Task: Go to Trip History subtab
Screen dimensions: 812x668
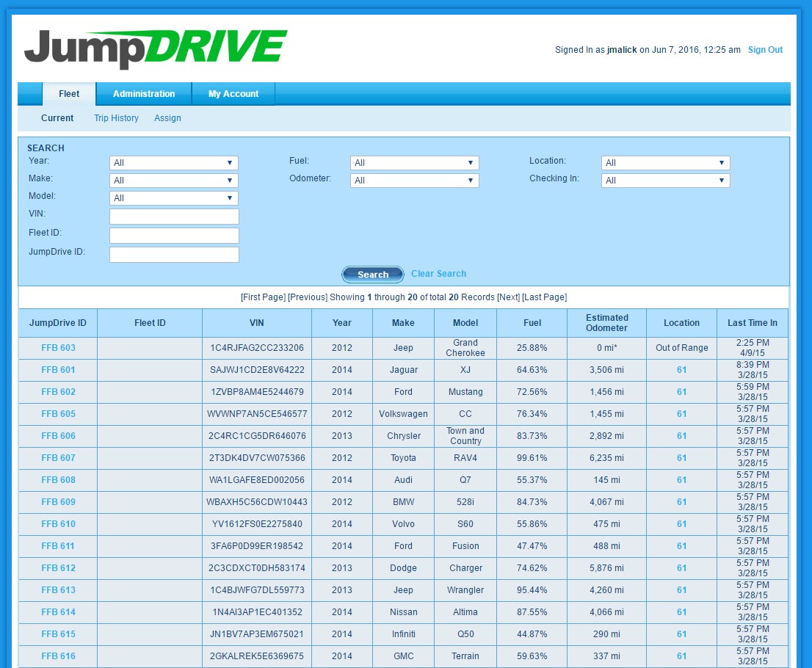Action: 116,118
